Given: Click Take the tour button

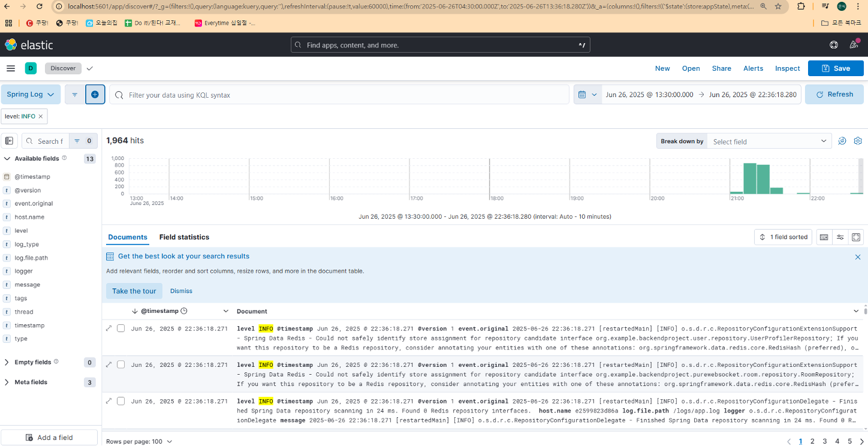Looking at the screenshot, I should tap(134, 291).
